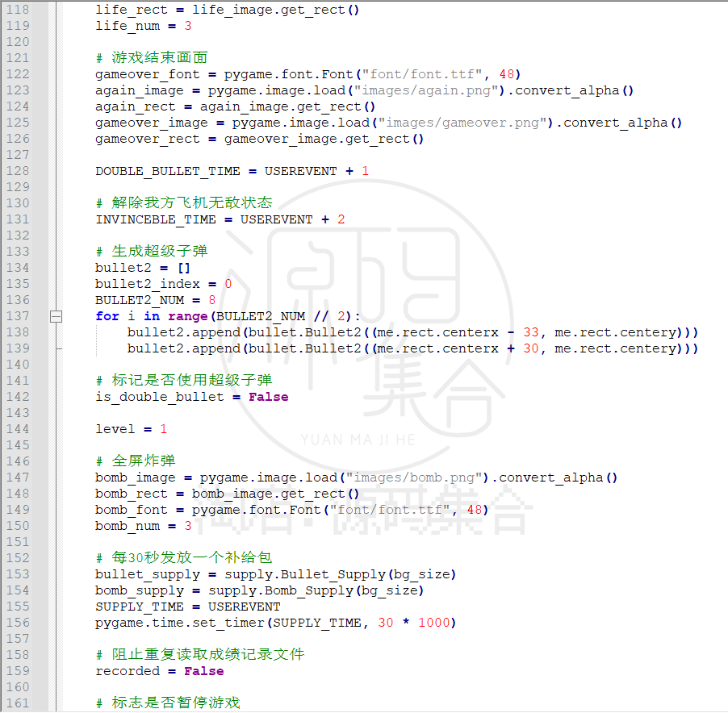Viewport: 728px width, 713px height.
Task: Click the number 30 on line 139
Action: pyautogui.click(x=531, y=348)
